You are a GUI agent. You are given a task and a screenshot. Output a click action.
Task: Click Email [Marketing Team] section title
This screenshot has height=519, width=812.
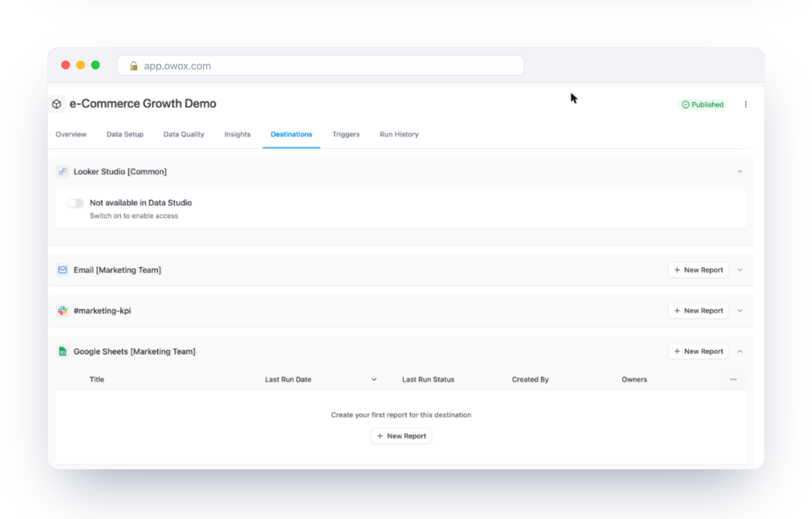click(x=118, y=270)
